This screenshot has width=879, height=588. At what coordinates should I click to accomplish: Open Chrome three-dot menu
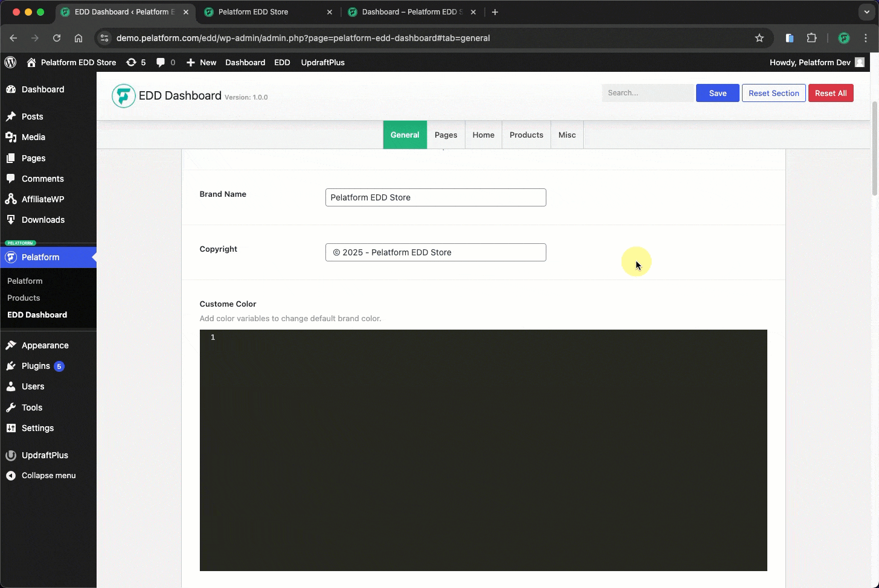[x=866, y=38]
